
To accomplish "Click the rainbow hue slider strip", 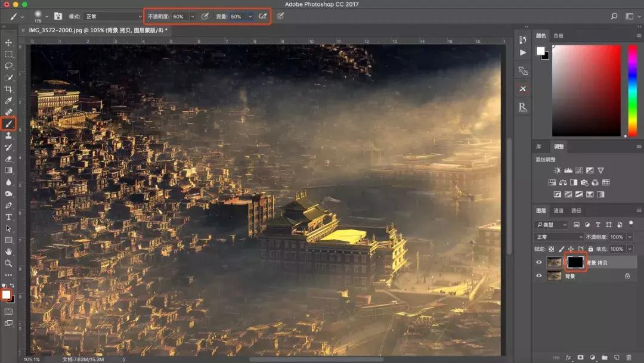I will 632,91.
